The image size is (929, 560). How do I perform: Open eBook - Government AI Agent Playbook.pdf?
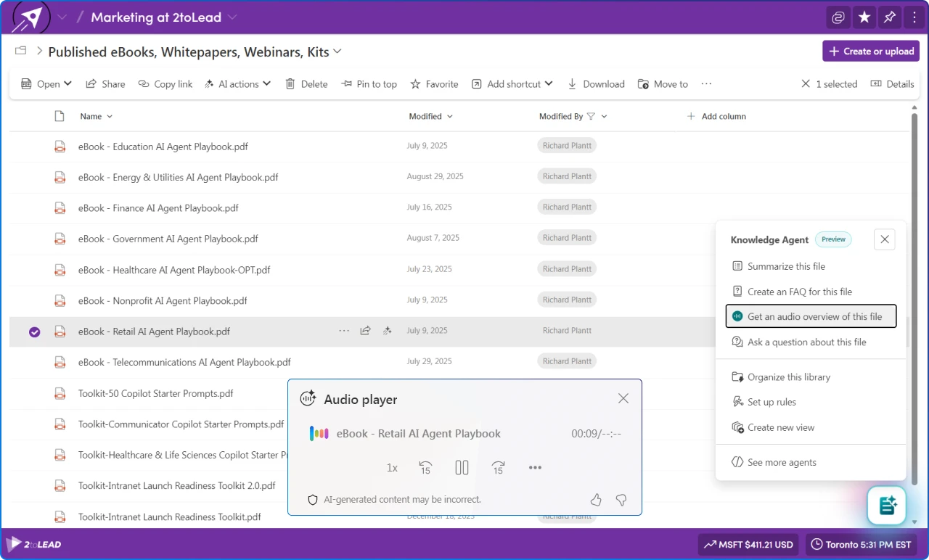[x=168, y=239]
